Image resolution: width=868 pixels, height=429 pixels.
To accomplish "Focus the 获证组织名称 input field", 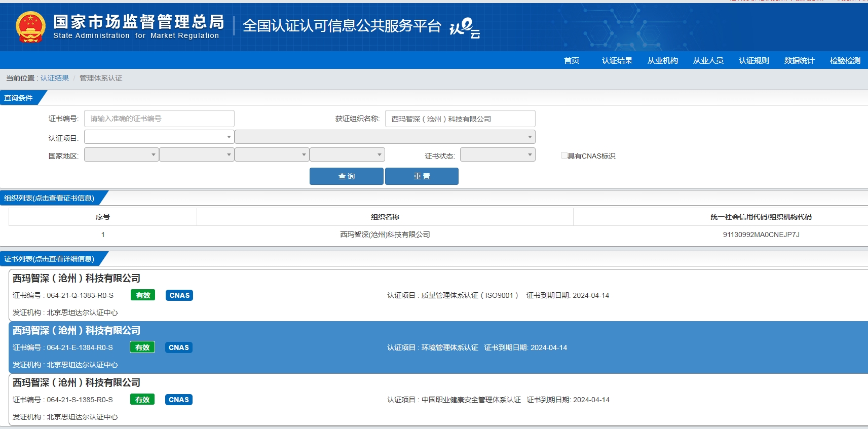I will point(460,119).
